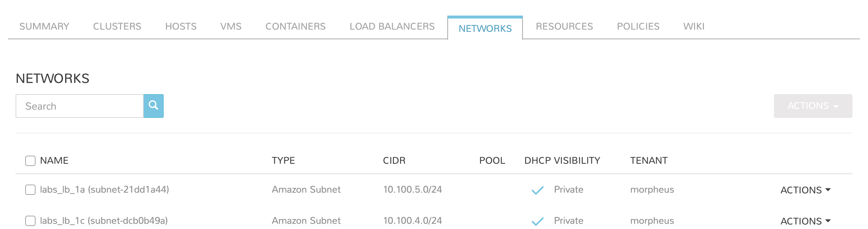This screenshot has height=229, width=868.
Task: Check the checkbox next to labs_lb_1a
Action: [x=30, y=189]
